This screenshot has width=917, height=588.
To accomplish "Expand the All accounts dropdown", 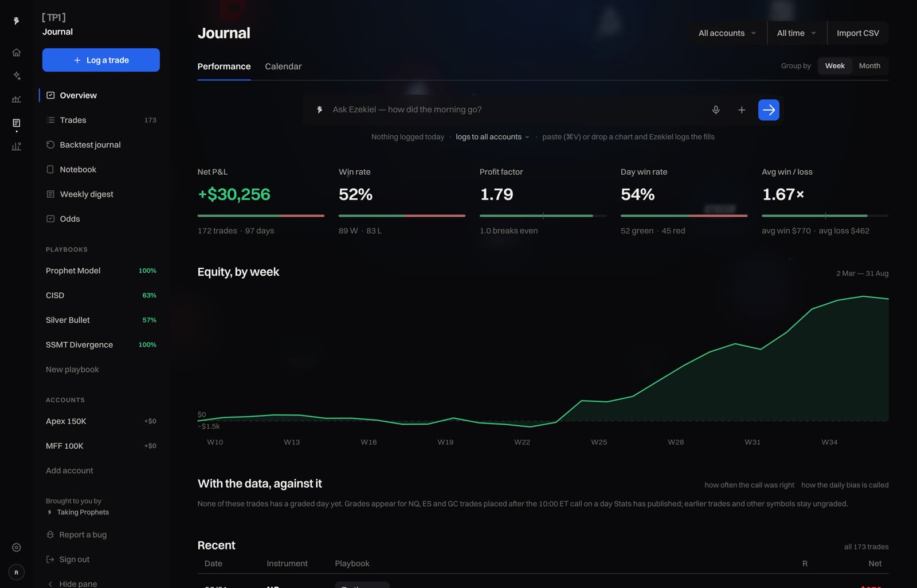I will point(727,33).
